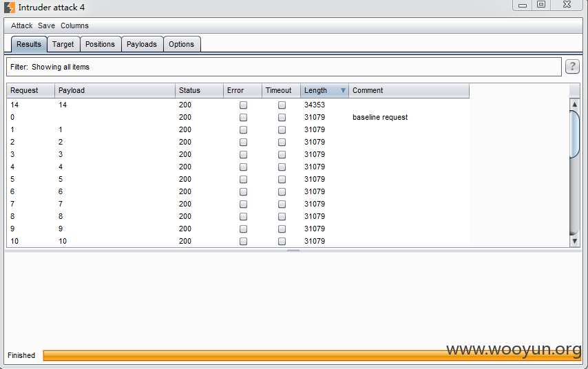Toggle Timeout checkbox for request 4
This screenshot has height=369, width=588.
coord(282,167)
